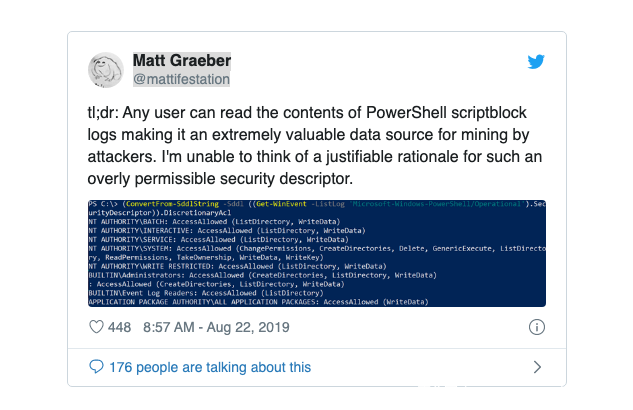633x410 pixels.
Task: Click Matt Graeber's profile avatar
Action: pyautogui.click(x=107, y=70)
